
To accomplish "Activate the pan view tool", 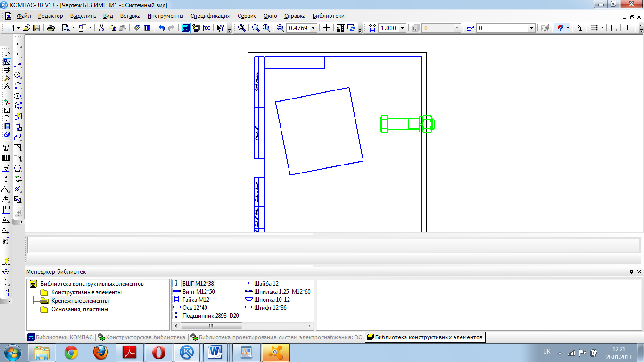I will [x=326, y=28].
